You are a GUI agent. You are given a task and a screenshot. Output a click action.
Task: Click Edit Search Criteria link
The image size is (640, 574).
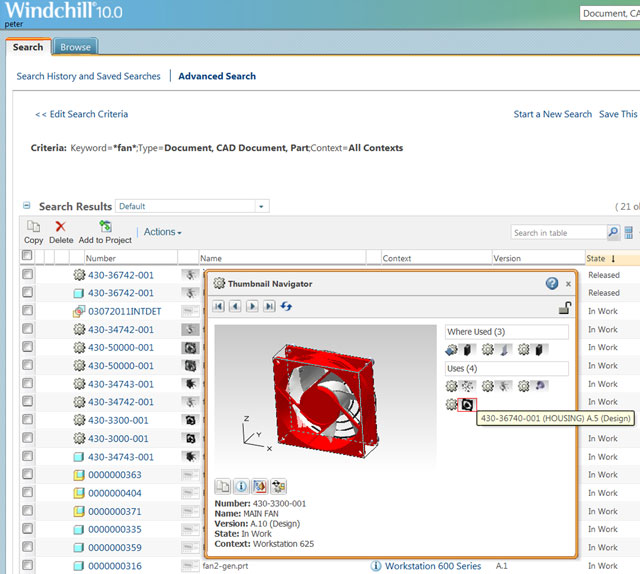[x=81, y=114]
